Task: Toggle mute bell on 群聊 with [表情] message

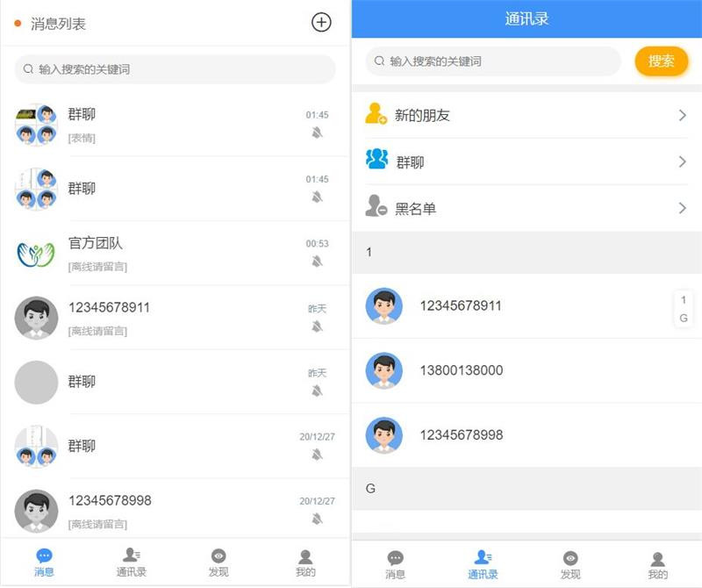Action: (317, 133)
